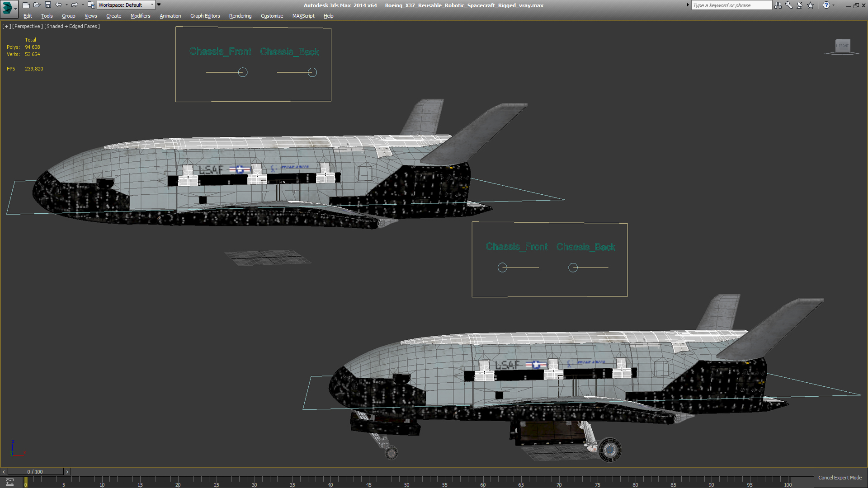Click the Open File folder icon
The image size is (868, 488).
pos(37,5)
